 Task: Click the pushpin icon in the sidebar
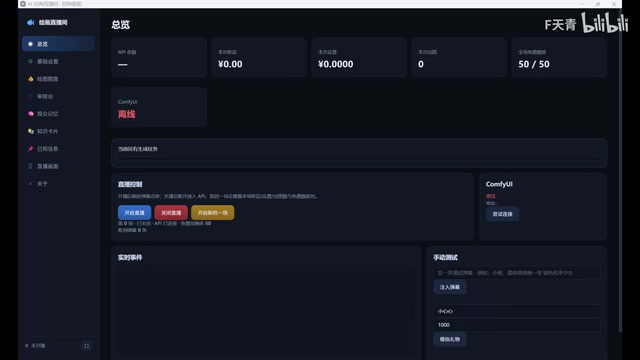(x=31, y=149)
